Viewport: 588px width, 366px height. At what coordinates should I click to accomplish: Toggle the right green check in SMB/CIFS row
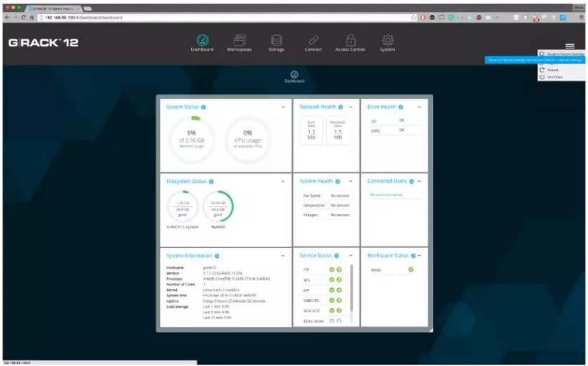pyautogui.click(x=339, y=300)
